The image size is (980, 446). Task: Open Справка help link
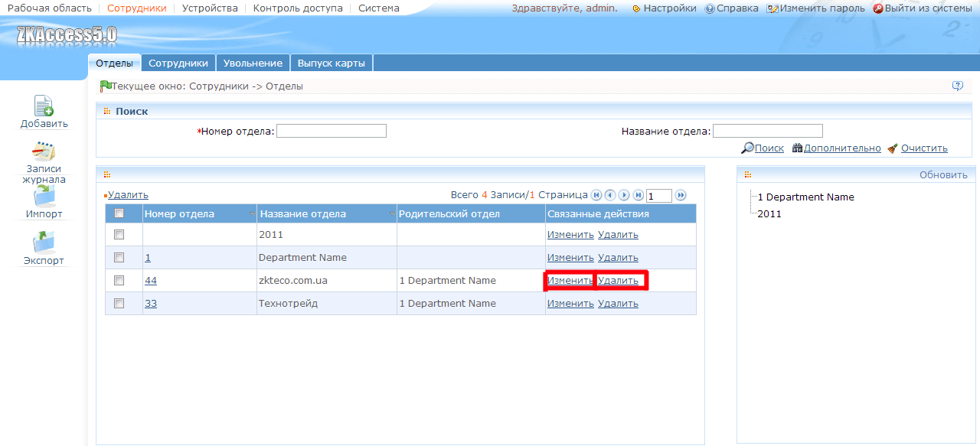pyautogui.click(x=732, y=8)
